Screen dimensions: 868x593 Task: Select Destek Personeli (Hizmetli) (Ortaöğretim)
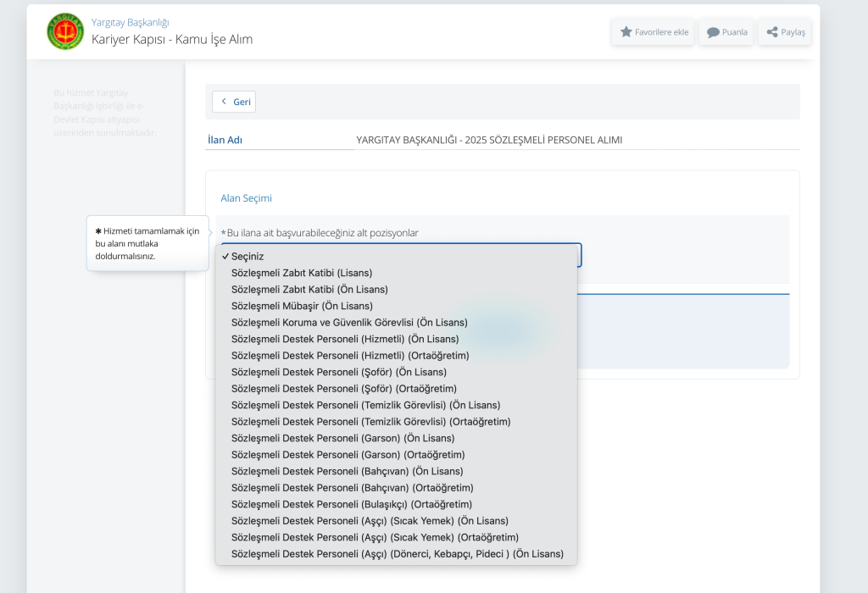[350, 355]
